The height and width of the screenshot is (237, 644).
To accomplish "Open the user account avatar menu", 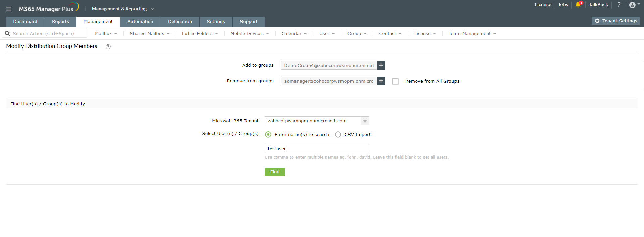I will pos(633,5).
